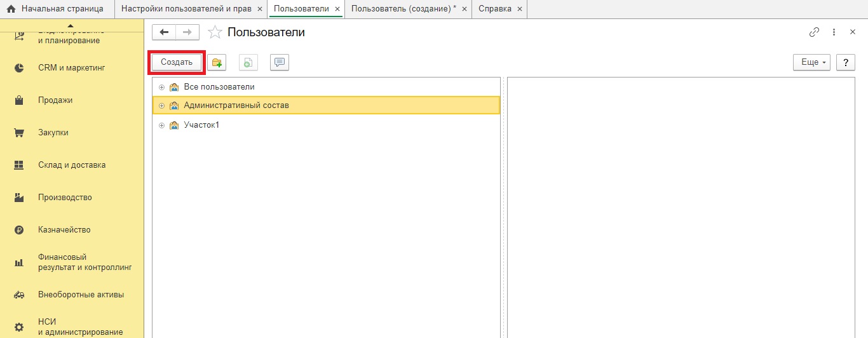
Task: Click the Финансовый результат bar chart icon
Action: click(19, 262)
